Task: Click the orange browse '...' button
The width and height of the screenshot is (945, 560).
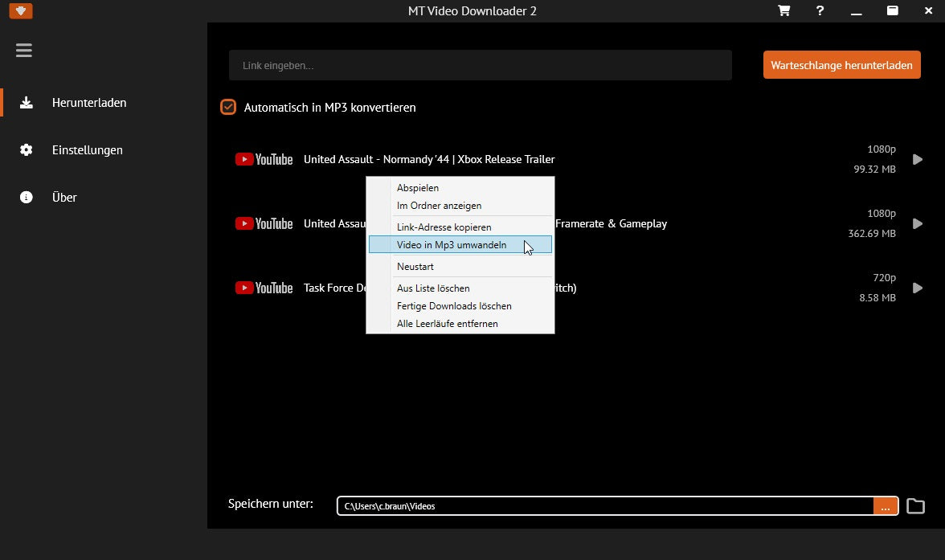Action: (x=885, y=506)
